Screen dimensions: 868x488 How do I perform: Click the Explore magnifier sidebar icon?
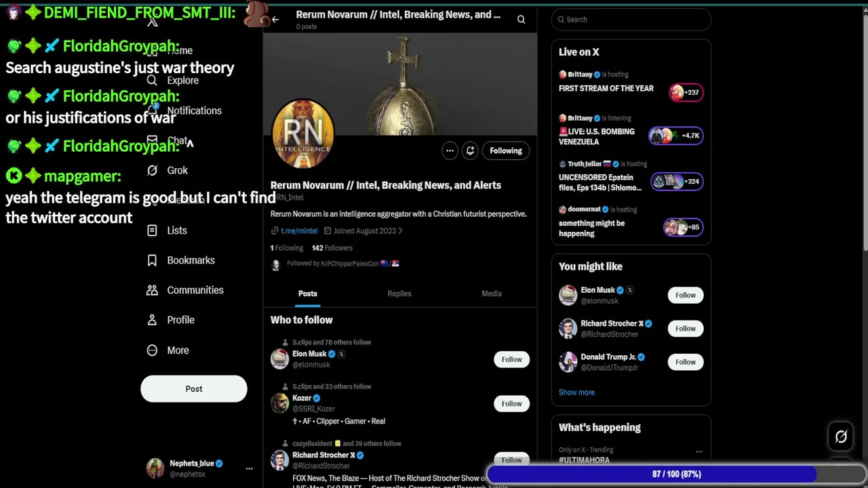[152, 80]
